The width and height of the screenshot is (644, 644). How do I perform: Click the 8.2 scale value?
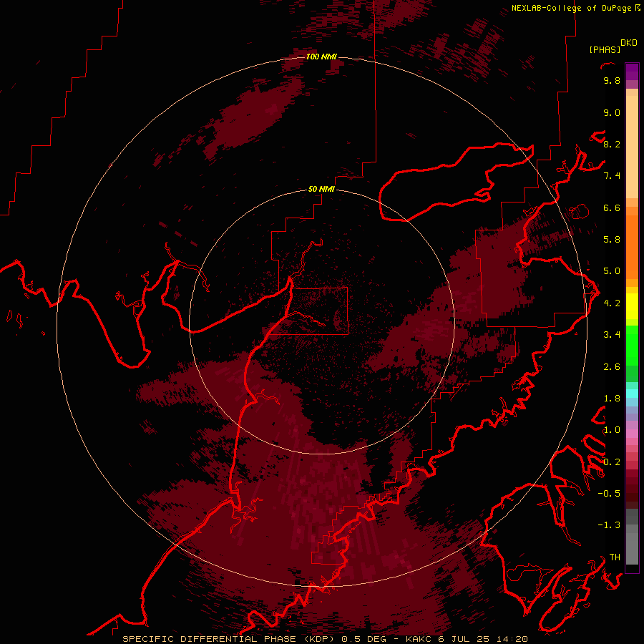(612, 144)
